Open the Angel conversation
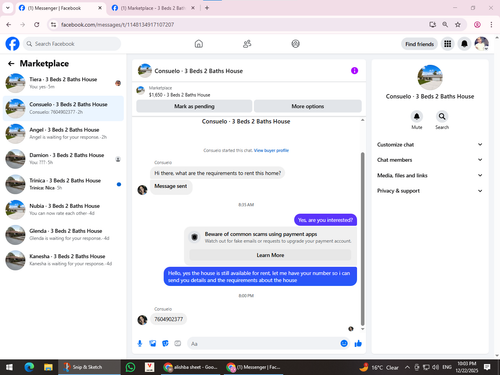The image size is (500, 375). (x=63, y=133)
